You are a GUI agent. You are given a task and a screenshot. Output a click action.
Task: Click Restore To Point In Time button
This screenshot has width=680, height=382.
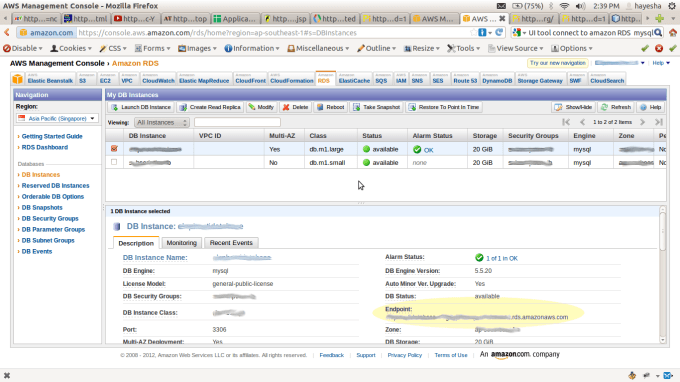pyautogui.click(x=444, y=107)
